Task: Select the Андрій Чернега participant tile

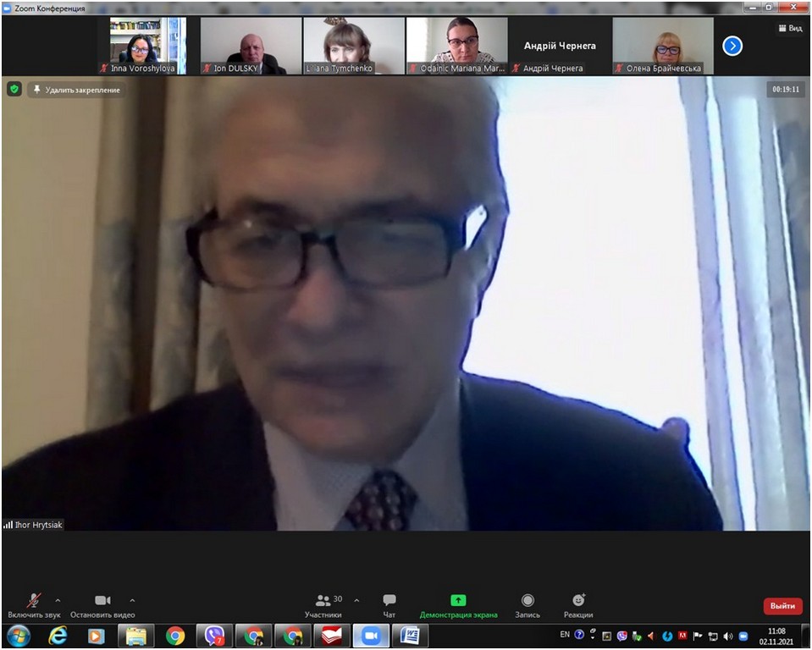Action: pos(559,46)
